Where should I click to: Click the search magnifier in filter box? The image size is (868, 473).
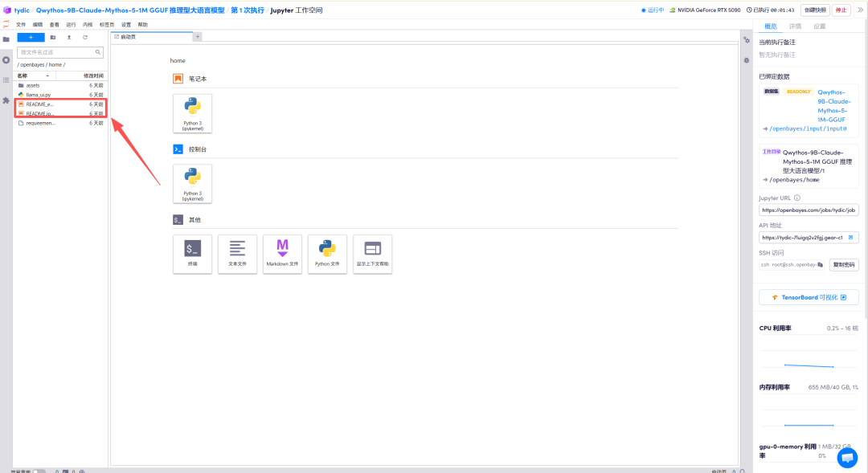[98, 52]
